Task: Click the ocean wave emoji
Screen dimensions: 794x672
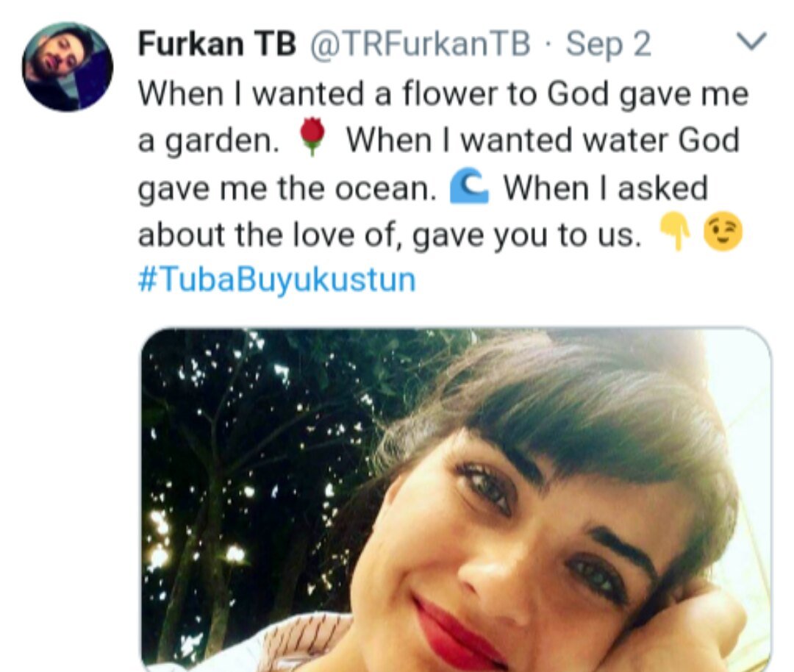Action: click(x=469, y=186)
